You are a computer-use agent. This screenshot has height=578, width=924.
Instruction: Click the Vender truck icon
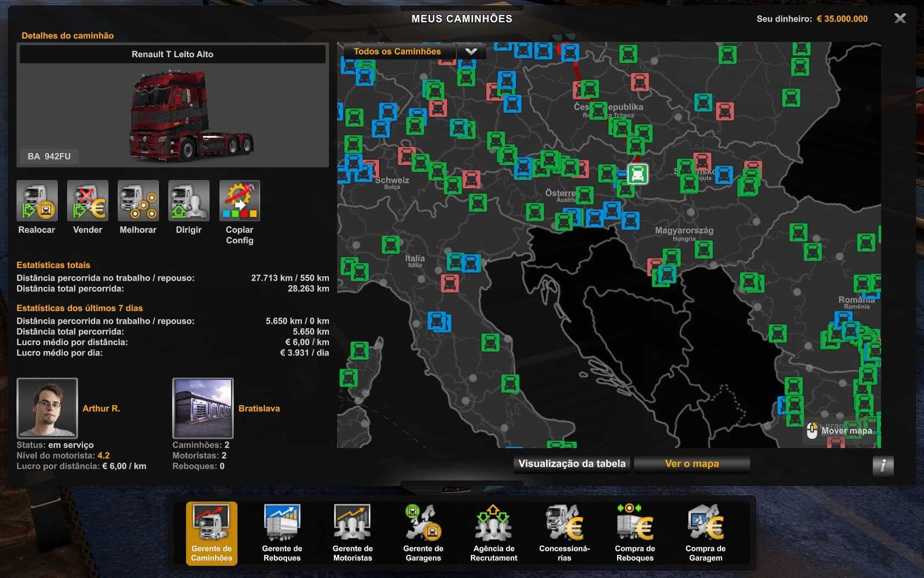pos(87,201)
